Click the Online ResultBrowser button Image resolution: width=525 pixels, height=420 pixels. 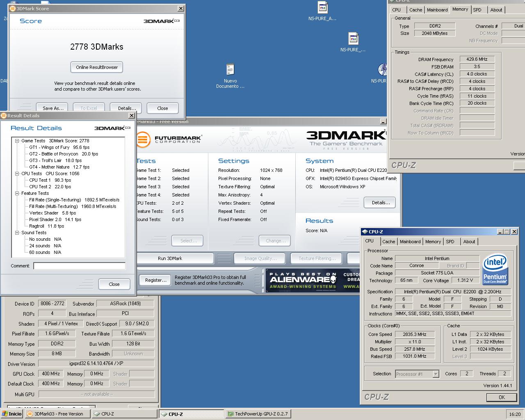[x=97, y=67]
